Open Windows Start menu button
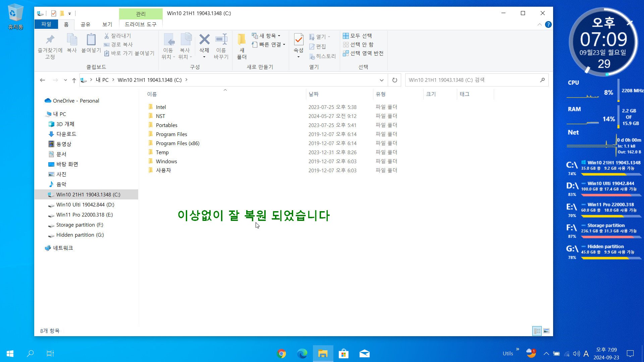 (x=10, y=354)
